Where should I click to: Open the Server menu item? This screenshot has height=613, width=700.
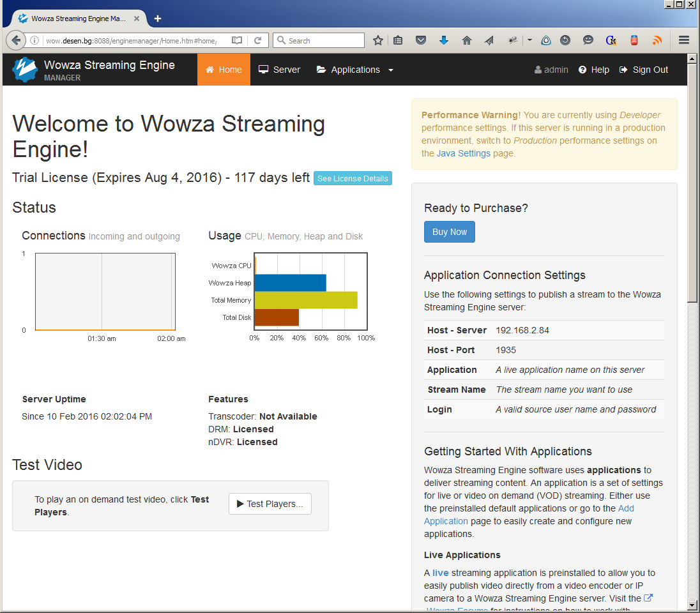280,70
